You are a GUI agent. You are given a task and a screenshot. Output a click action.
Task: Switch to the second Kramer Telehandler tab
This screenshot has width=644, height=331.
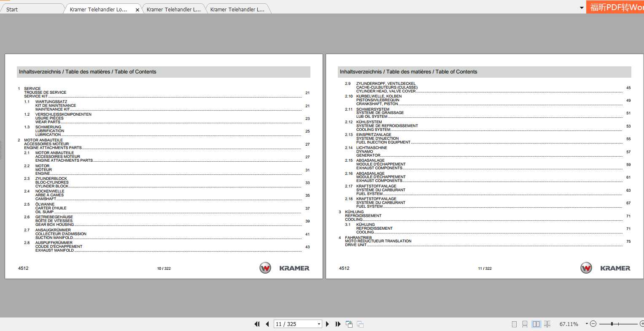coord(173,9)
